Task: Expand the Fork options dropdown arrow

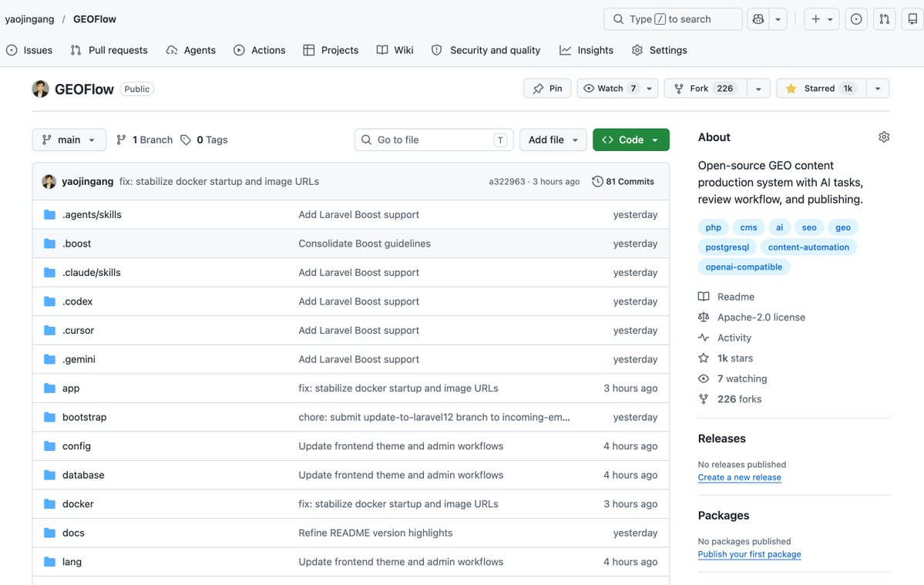Action: pyautogui.click(x=758, y=89)
